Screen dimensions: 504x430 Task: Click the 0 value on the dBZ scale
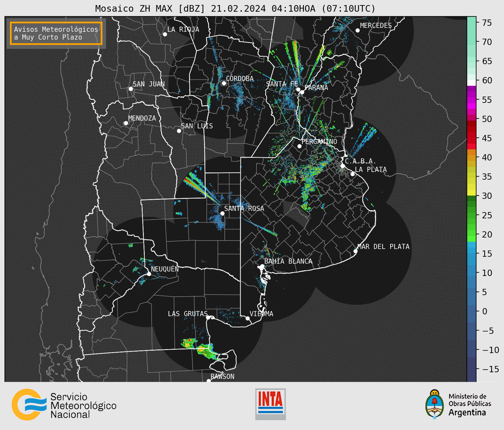tap(484, 311)
